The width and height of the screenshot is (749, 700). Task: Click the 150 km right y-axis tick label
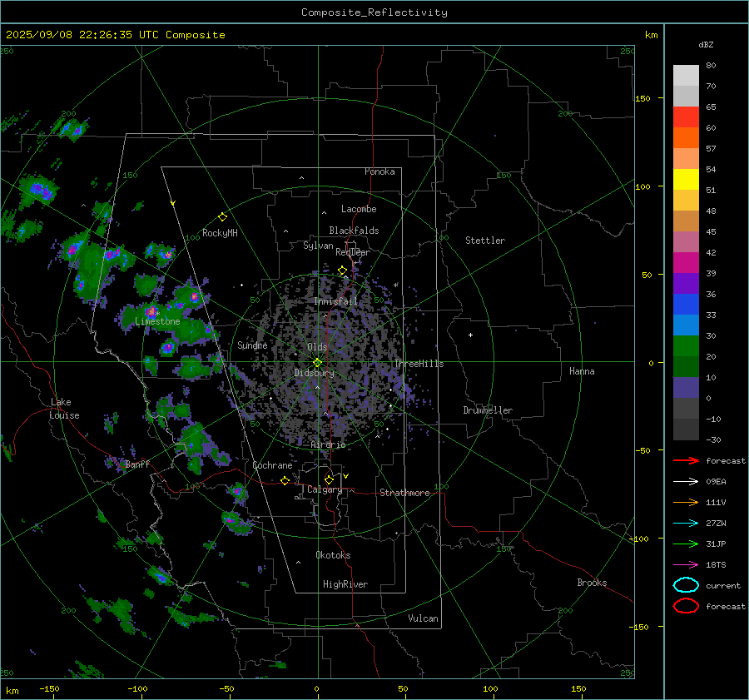click(x=642, y=98)
